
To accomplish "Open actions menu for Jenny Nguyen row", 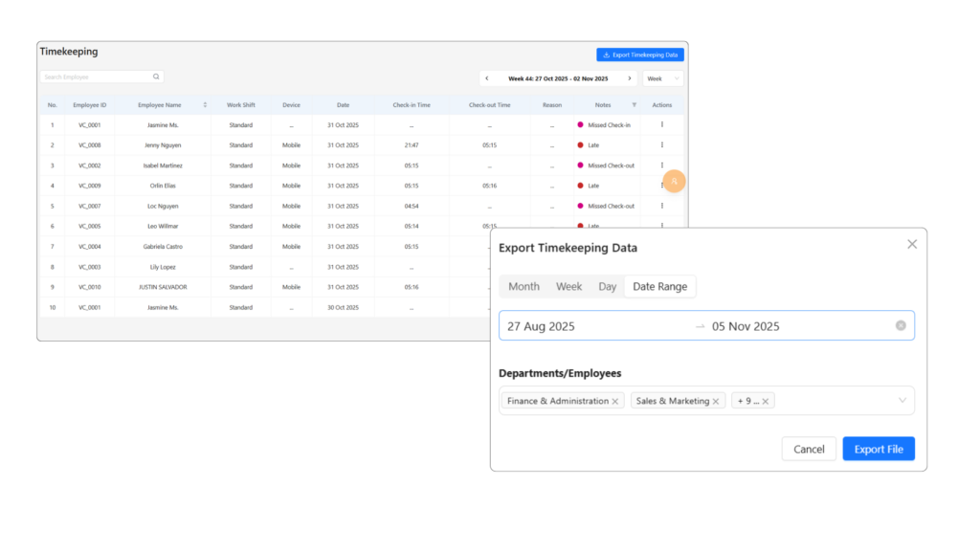I will coord(662,145).
